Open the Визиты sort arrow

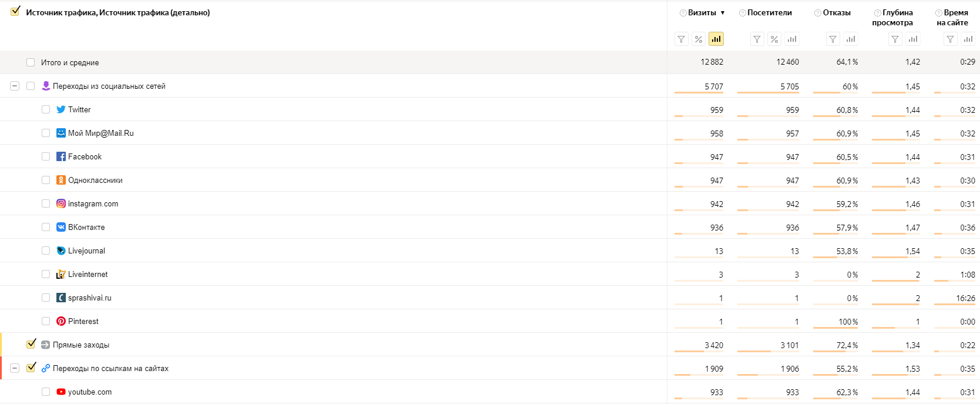723,13
